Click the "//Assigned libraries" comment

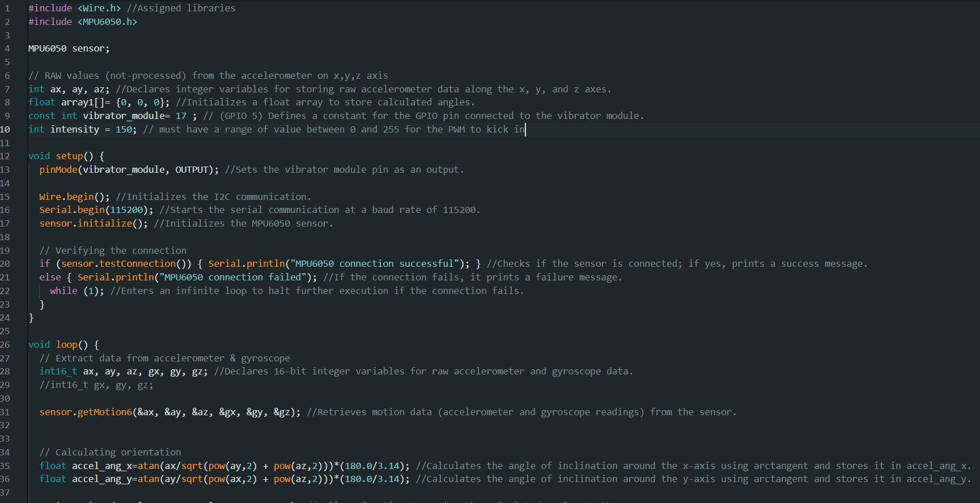point(181,8)
